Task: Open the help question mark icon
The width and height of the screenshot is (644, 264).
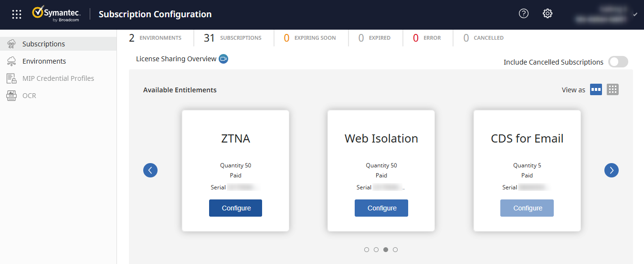Action: [x=524, y=13]
